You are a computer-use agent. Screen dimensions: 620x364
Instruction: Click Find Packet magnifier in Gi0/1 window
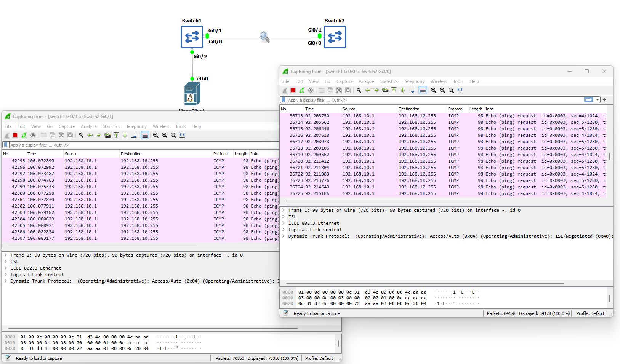coord(81,135)
